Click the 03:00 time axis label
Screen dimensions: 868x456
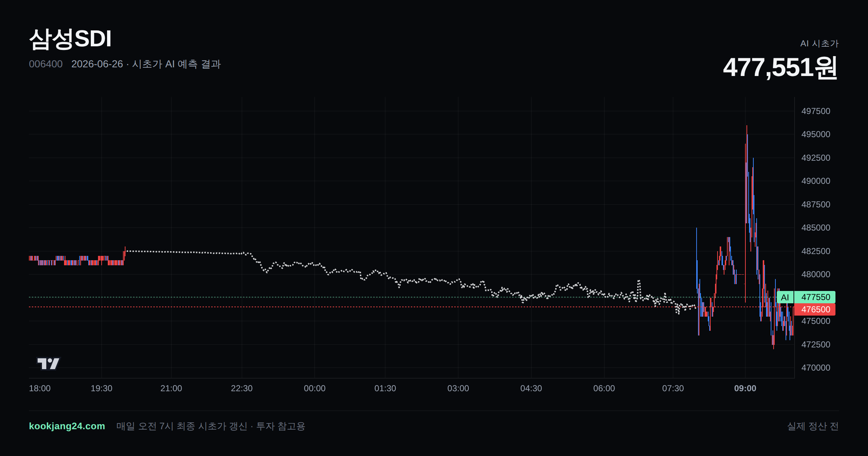pos(458,388)
